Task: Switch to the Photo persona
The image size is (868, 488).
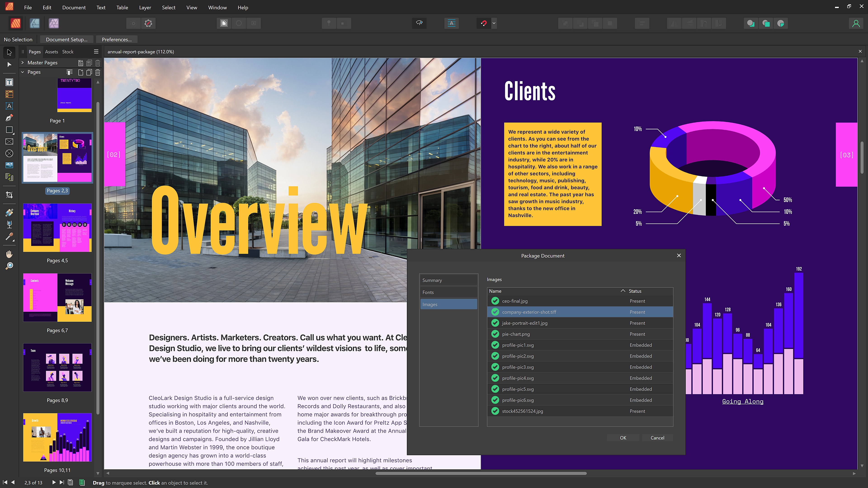Action: click(54, 23)
